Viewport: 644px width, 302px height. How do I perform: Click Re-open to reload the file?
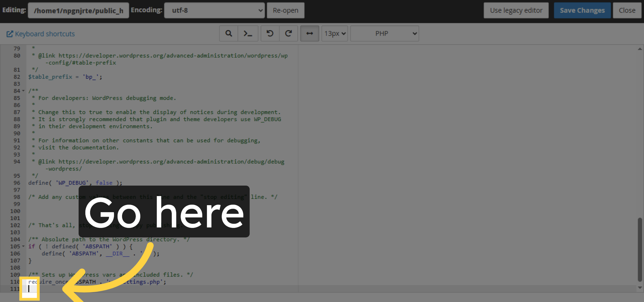[285, 10]
